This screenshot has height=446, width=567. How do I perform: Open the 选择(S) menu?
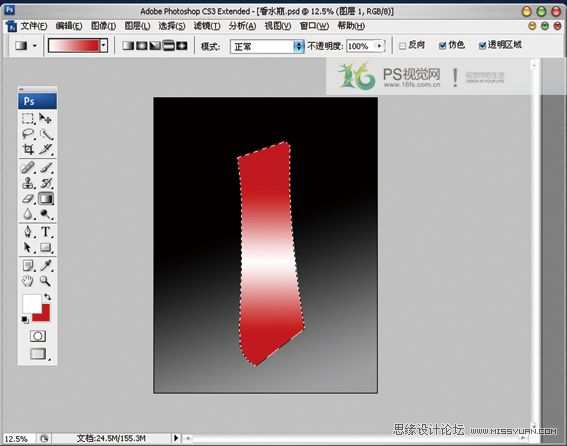(172, 26)
